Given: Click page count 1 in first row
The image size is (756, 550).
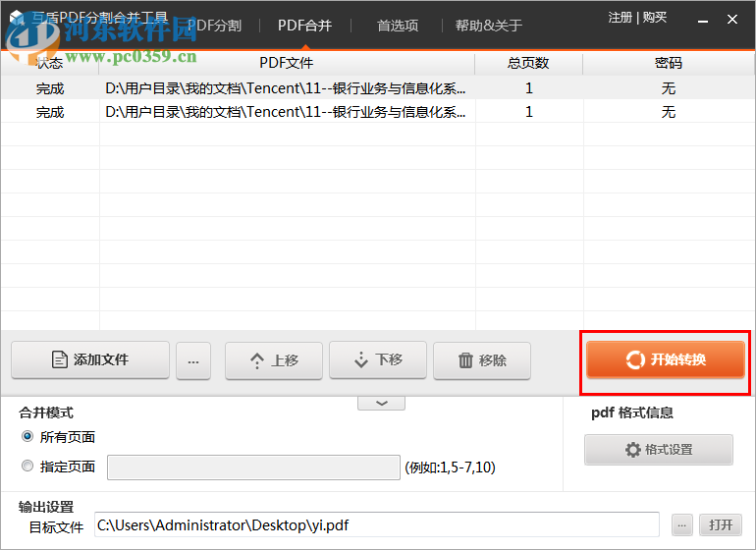Looking at the screenshot, I should (x=529, y=88).
